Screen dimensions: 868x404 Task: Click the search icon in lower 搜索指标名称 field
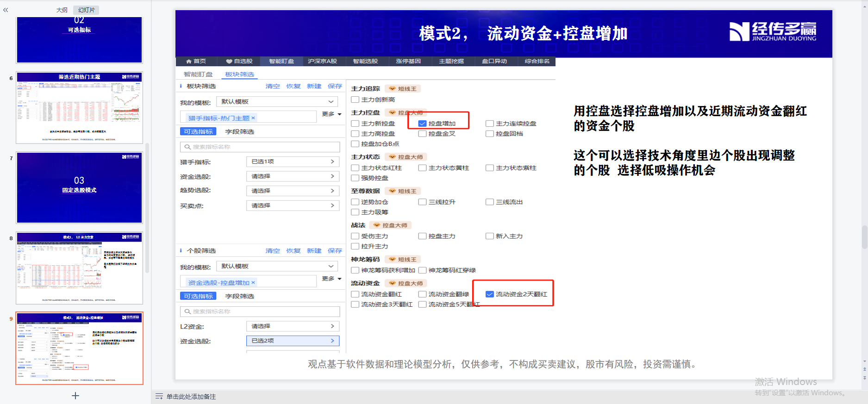pos(187,311)
